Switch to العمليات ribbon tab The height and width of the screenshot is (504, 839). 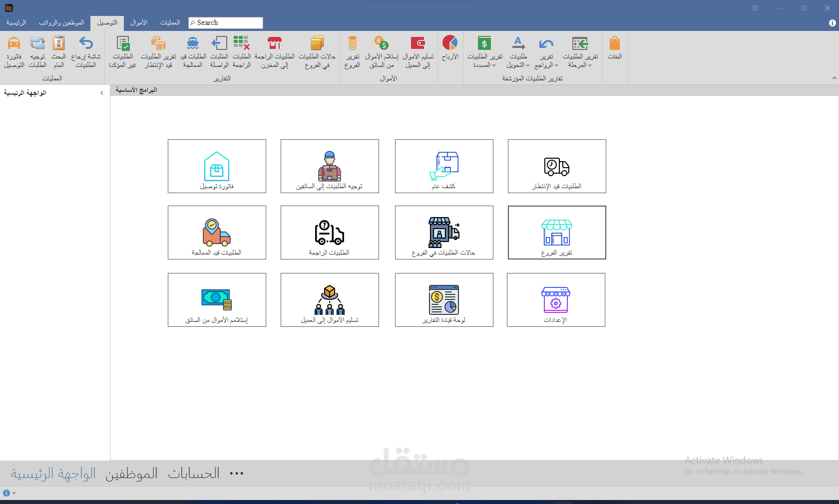(170, 22)
